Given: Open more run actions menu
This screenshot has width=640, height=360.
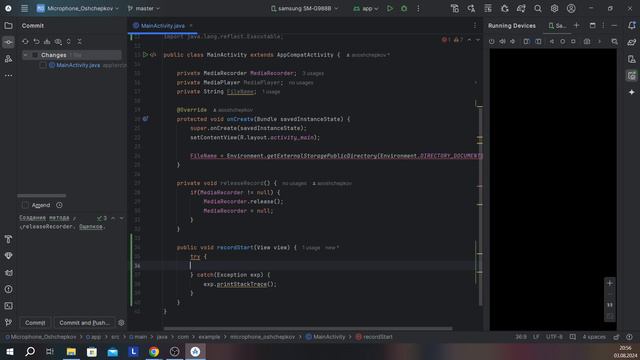Looking at the screenshot, I should 418,8.
